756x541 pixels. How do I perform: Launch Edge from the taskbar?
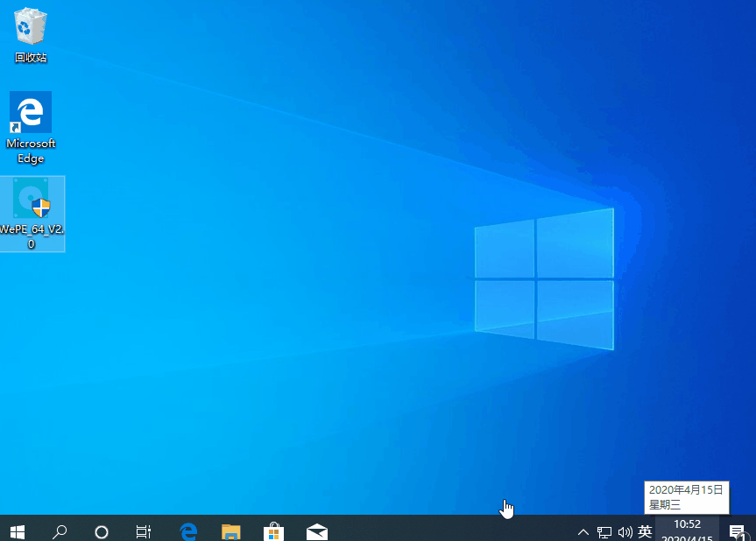coord(188,531)
